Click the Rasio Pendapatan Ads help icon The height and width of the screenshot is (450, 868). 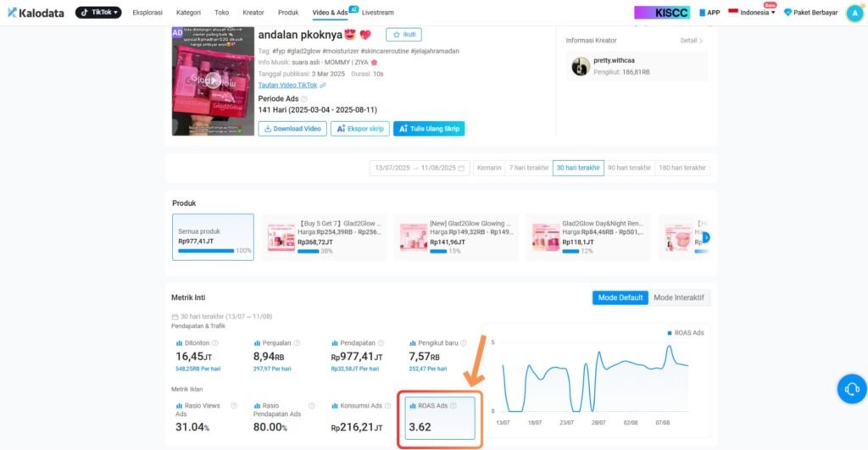tap(312, 406)
